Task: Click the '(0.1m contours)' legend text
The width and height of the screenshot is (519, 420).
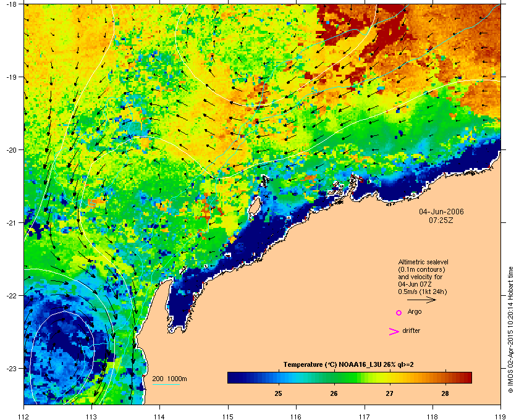Action: pyautogui.click(x=421, y=269)
